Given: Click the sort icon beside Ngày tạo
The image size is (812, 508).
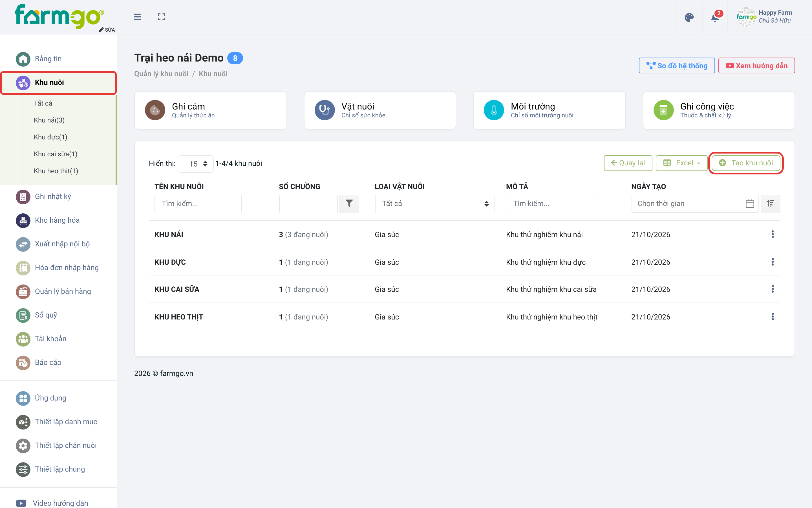Looking at the screenshot, I should pos(770,203).
